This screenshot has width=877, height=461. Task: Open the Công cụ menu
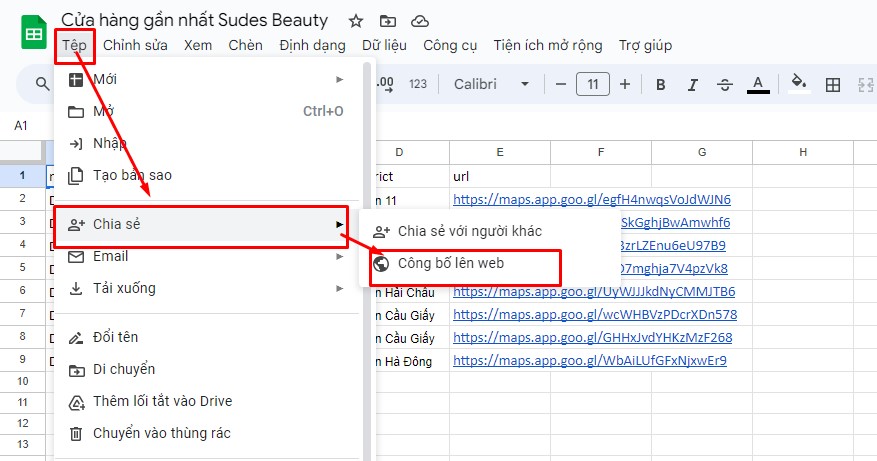pyautogui.click(x=450, y=45)
